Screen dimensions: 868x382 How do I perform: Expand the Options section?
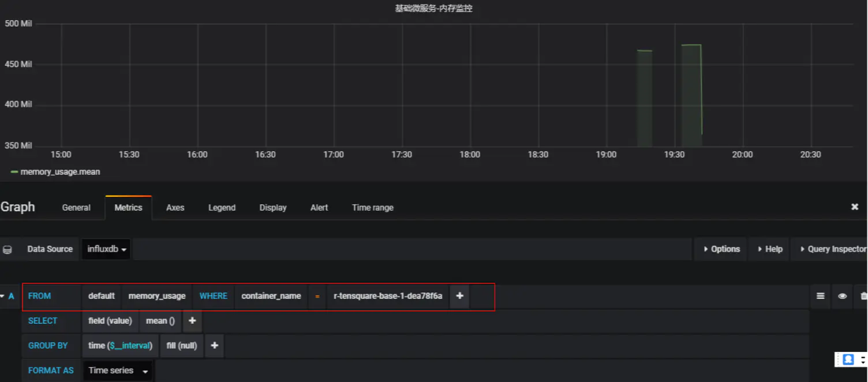[x=721, y=249]
